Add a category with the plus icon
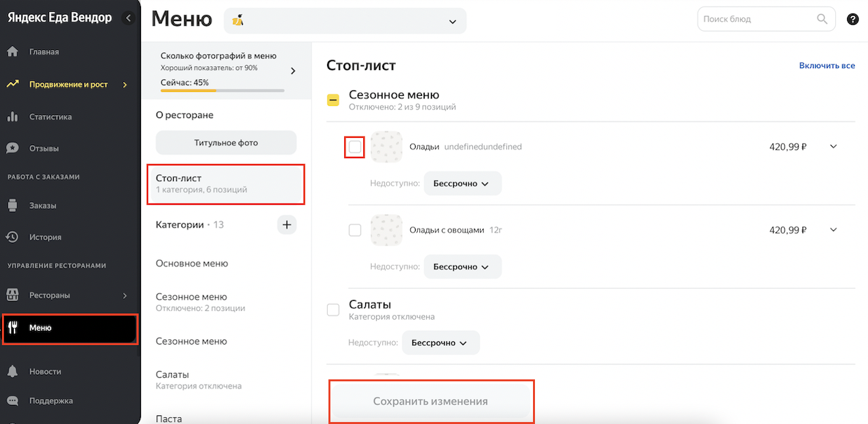 point(286,225)
